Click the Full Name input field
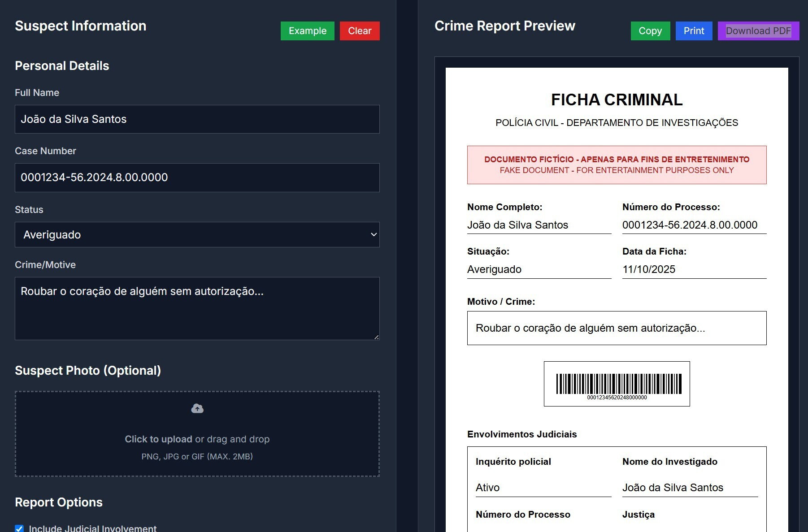This screenshot has height=532, width=808. (197, 119)
